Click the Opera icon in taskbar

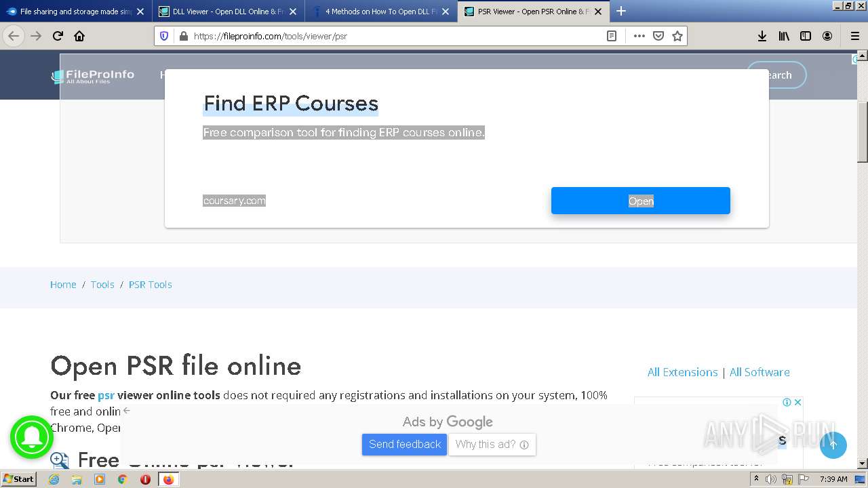coord(145,479)
